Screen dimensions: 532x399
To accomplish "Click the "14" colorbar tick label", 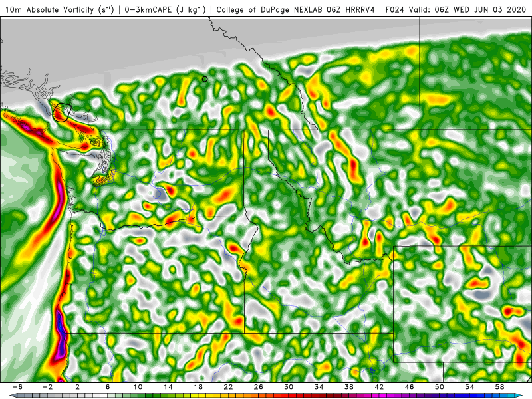I will click(168, 387).
